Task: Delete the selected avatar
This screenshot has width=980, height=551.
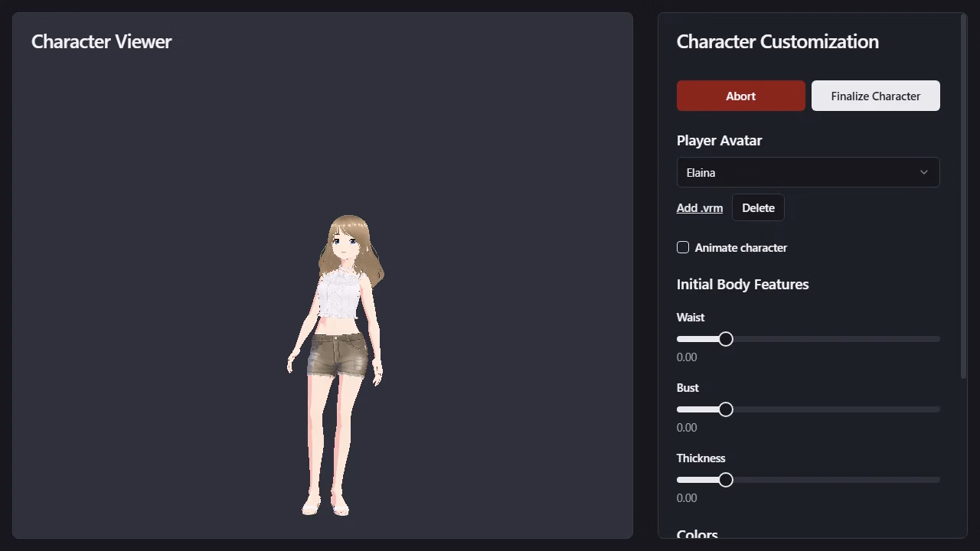Action: click(758, 207)
